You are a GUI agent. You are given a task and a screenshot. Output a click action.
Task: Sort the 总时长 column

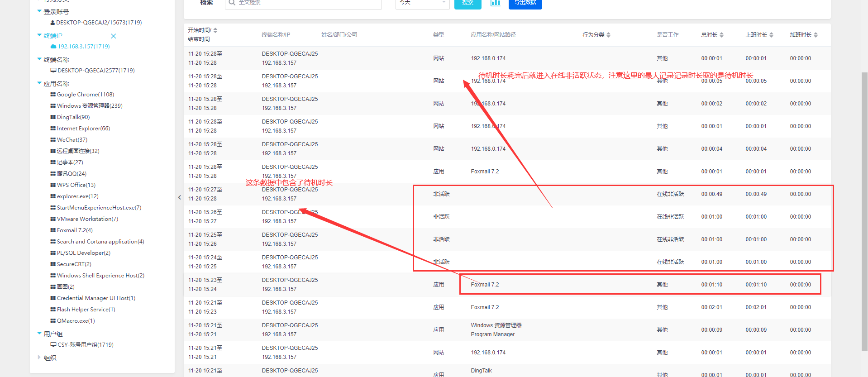click(x=722, y=35)
